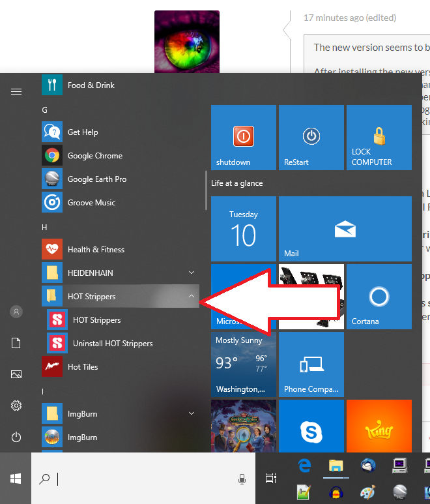Open the King game tile

pyautogui.click(x=379, y=426)
